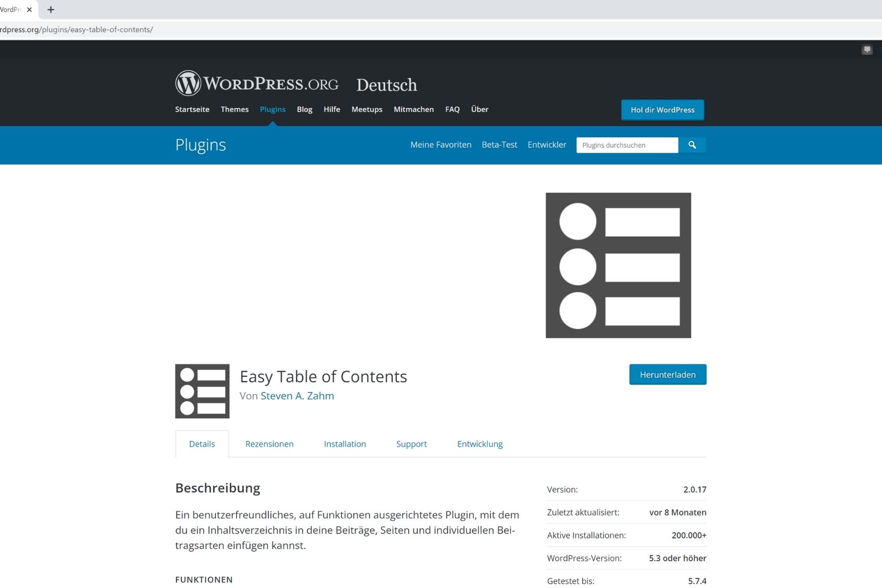Click the 'Zuletzt aktualisiert:' label
The image size is (882, 588).
pos(583,513)
